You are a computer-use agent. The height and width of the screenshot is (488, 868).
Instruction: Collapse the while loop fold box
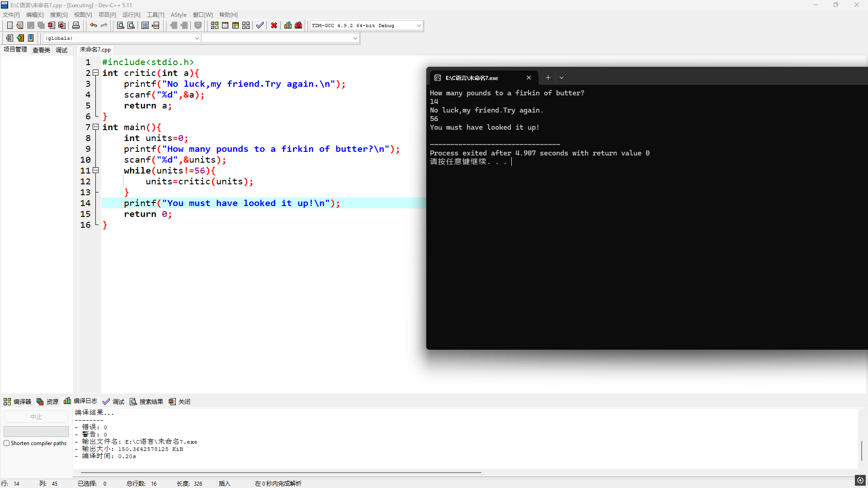(96, 170)
